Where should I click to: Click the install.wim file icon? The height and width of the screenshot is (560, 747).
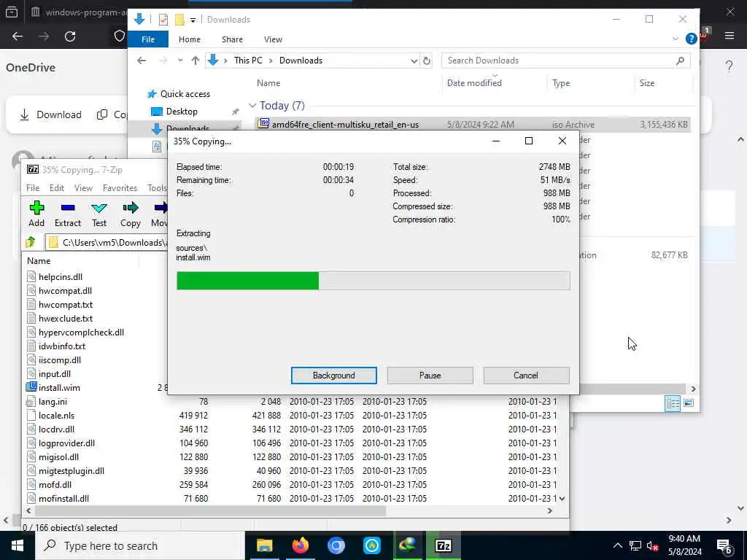(31, 387)
